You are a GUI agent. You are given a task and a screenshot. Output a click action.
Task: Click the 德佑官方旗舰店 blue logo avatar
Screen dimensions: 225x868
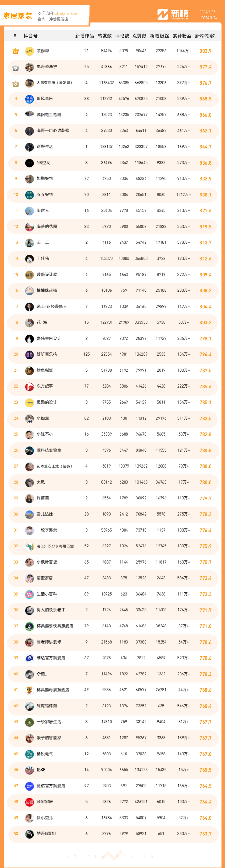pyautogui.click(x=30, y=786)
